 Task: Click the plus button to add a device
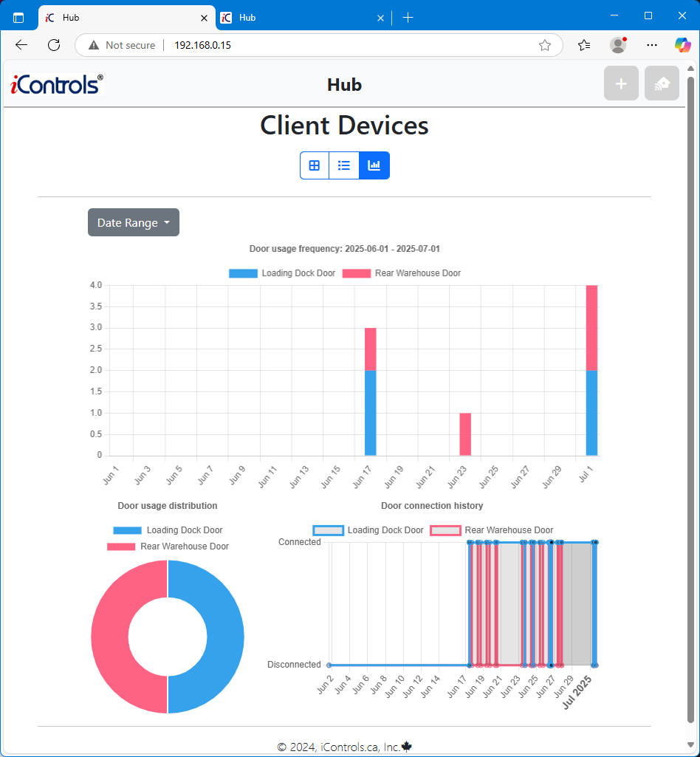click(621, 83)
